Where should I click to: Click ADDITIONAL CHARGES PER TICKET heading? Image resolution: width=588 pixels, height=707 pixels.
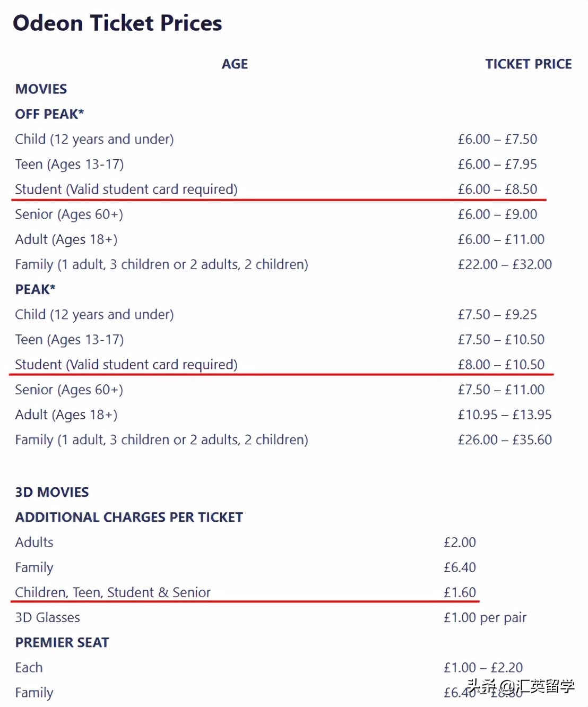click(x=129, y=518)
